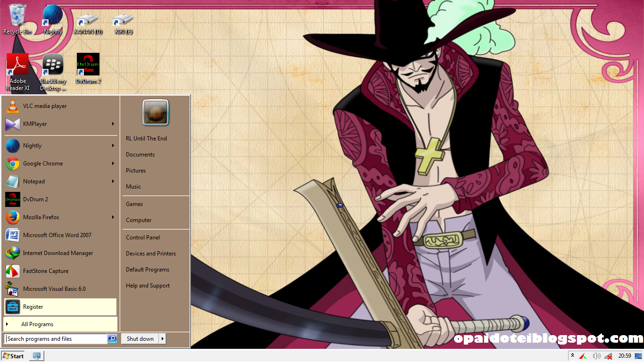Open Help and Support
Screen dimensions: 644x362
point(156,286)
